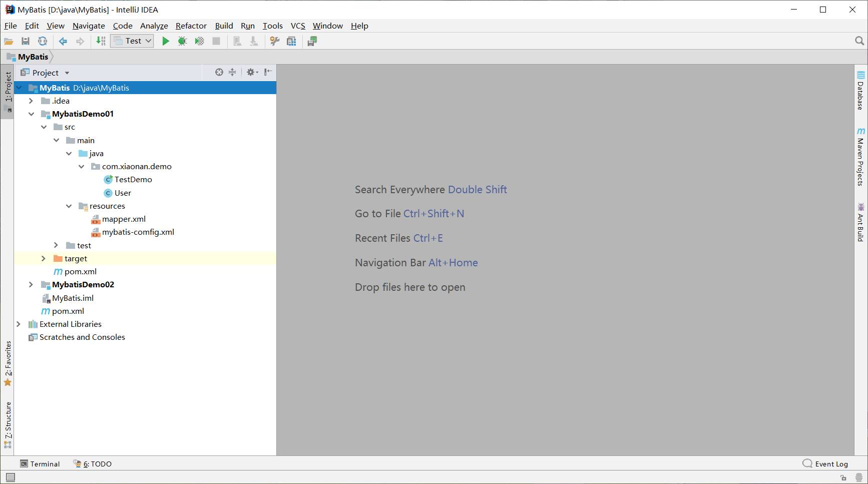Open the Test run configuration dropdown
This screenshot has height=484, width=868.
[133, 41]
